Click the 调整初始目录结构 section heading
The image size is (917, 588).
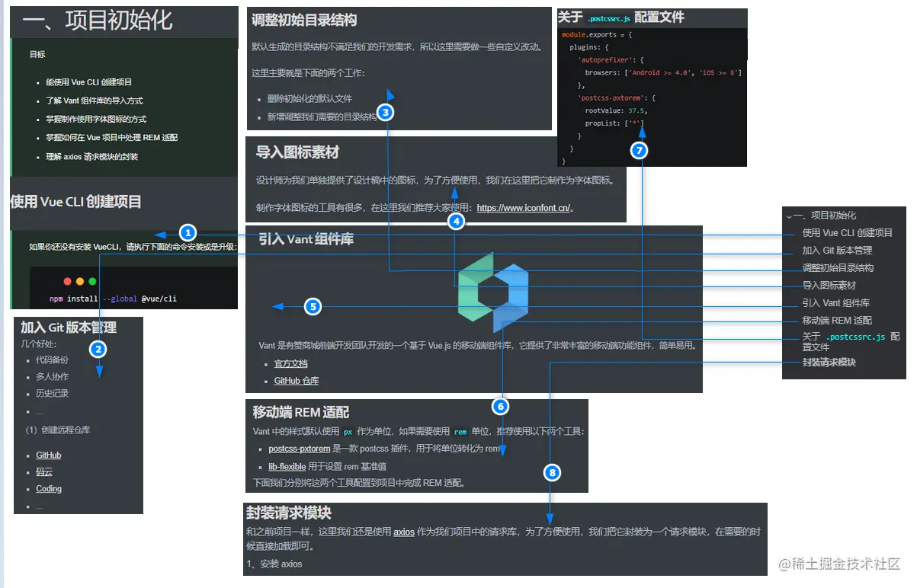pyautogui.click(x=304, y=21)
